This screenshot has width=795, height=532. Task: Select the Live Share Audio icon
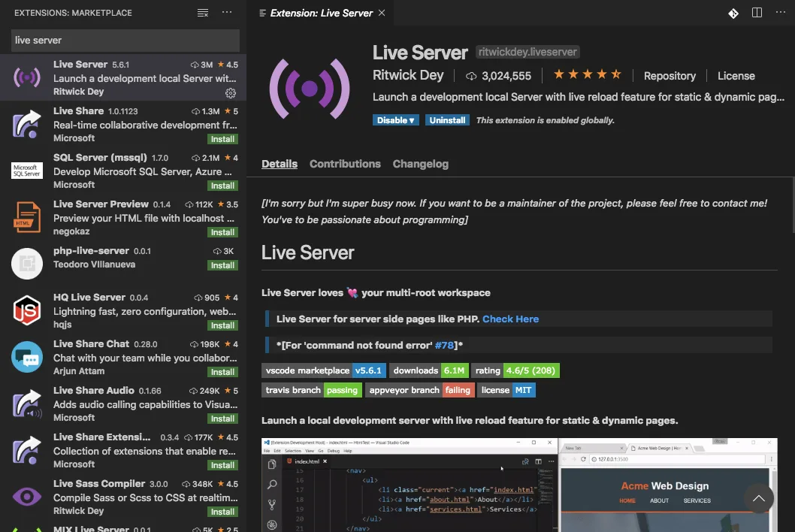(27, 404)
